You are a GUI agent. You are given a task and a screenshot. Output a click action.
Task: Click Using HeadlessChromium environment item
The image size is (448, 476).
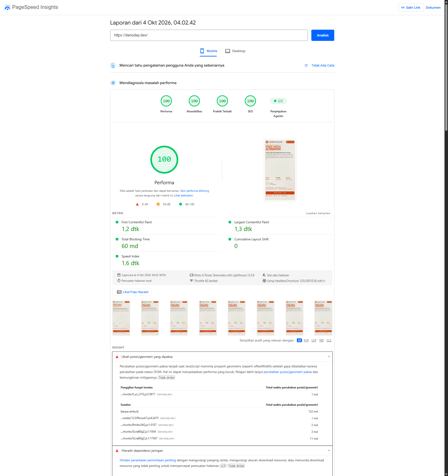[x=296, y=281]
